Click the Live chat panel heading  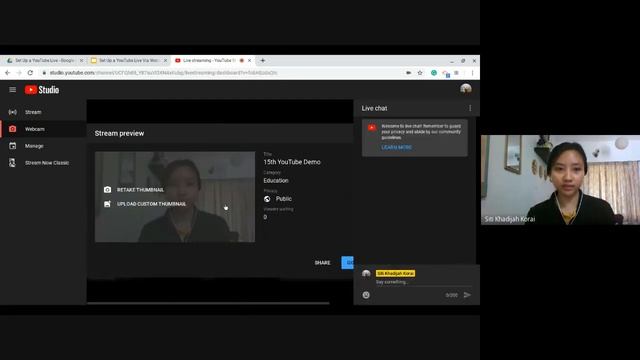[x=374, y=108]
